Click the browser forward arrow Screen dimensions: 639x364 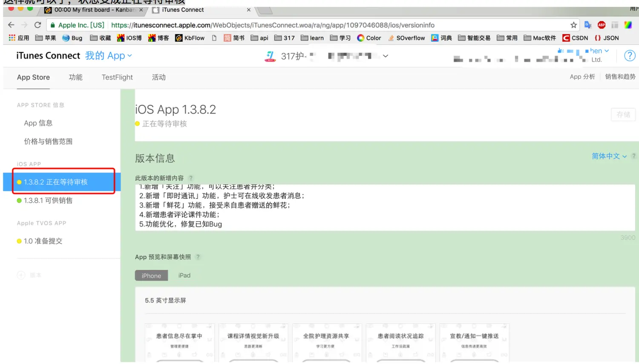click(x=24, y=25)
